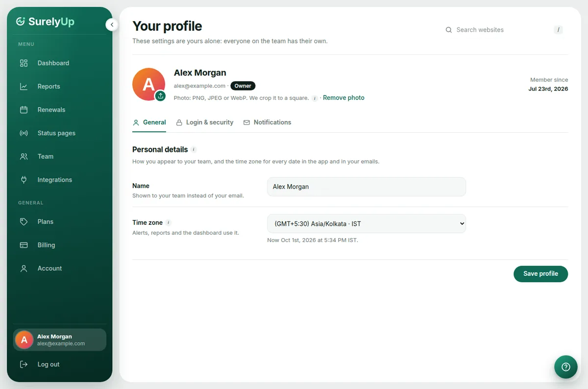Viewport: 588px width, 389px height.
Task: Click the Account person icon
Action: point(24,268)
